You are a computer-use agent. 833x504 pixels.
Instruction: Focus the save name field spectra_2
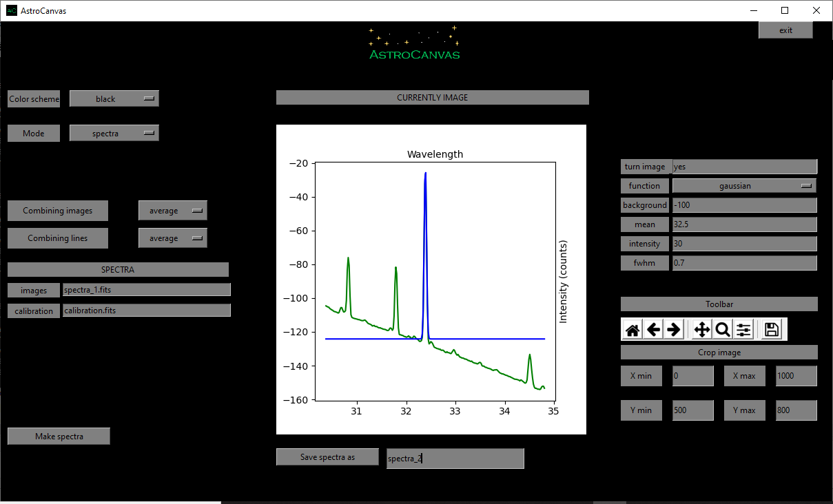(455, 459)
